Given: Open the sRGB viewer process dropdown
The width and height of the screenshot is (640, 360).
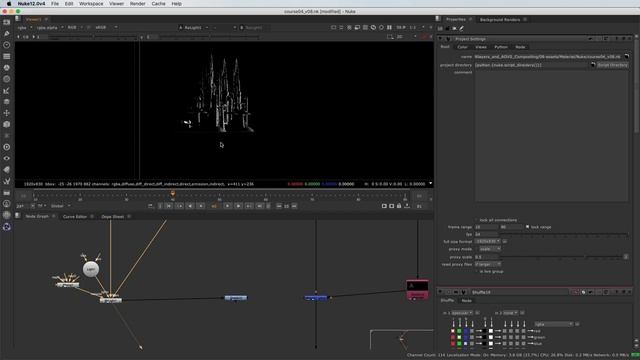Looking at the screenshot, I should coord(106,27).
